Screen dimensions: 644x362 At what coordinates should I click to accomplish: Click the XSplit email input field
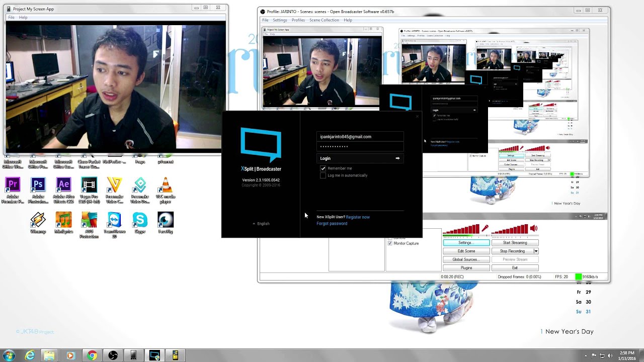(360, 137)
